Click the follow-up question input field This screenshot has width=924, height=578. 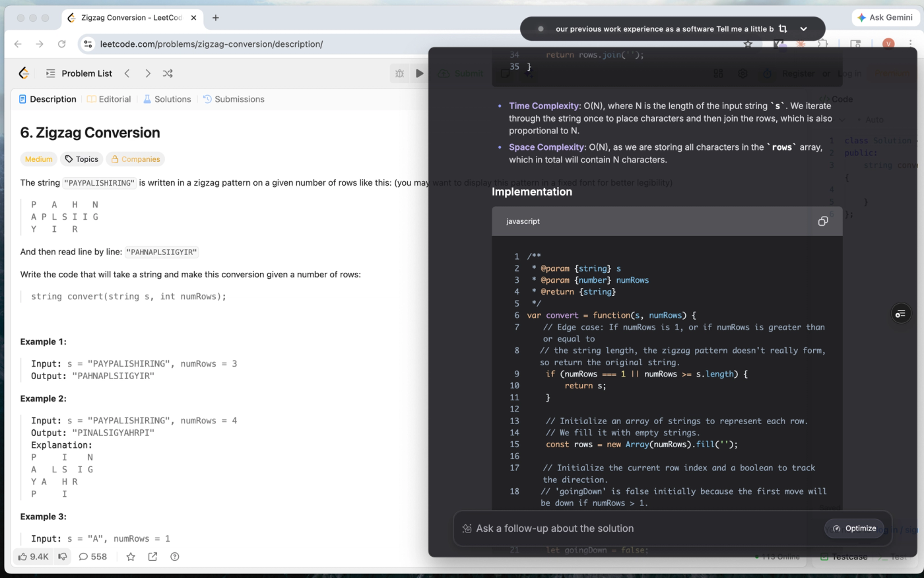click(640, 528)
